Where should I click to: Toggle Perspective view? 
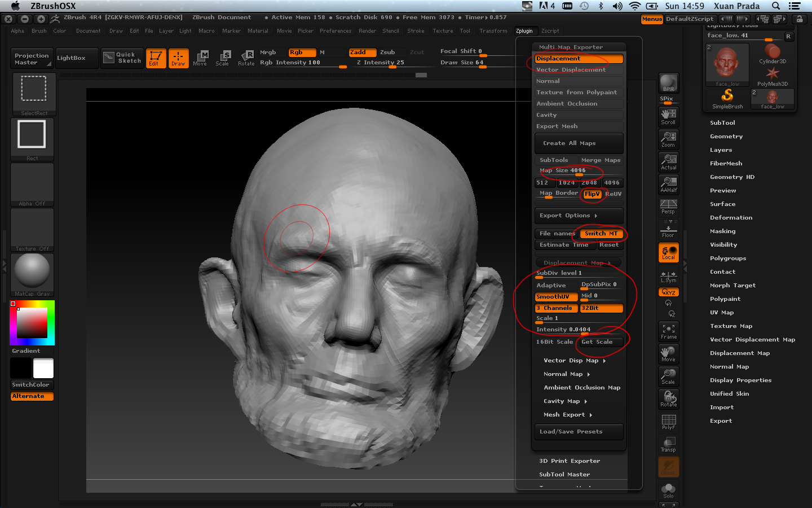tap(669, 207)
